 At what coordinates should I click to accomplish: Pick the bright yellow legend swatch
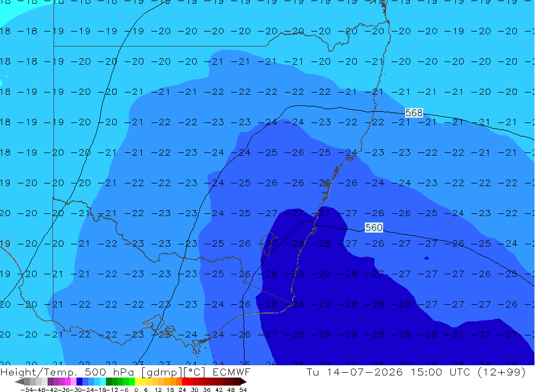(138, 382)
